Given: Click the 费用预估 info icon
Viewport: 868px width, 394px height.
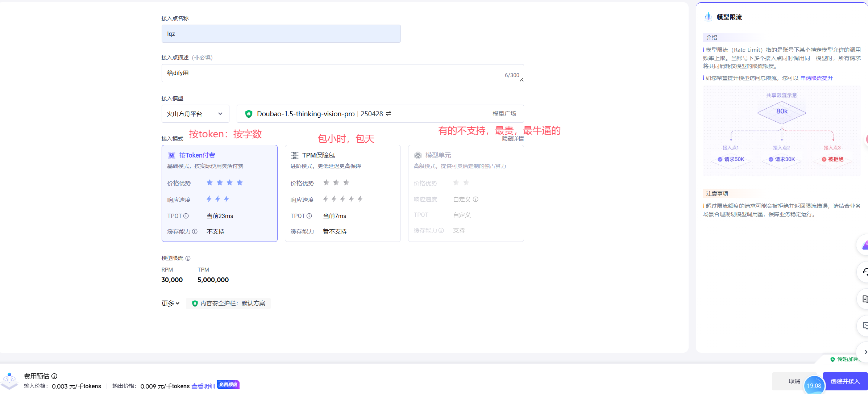Looking at the screenshot, I should [54, 376].
